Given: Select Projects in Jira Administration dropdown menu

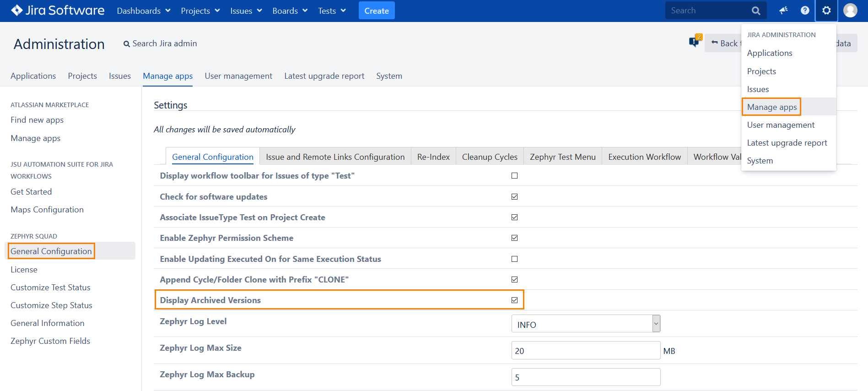Looking at the screenshot, I should click(789, 71).
